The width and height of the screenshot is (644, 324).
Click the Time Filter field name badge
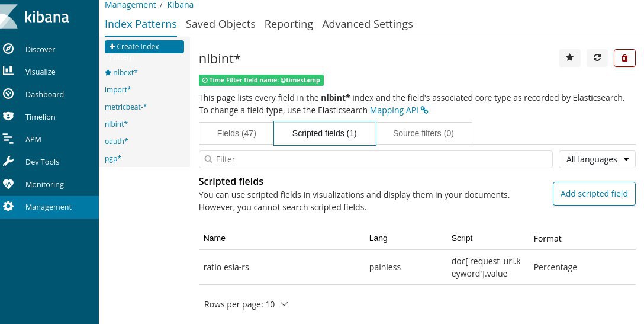tap(261, 80)
